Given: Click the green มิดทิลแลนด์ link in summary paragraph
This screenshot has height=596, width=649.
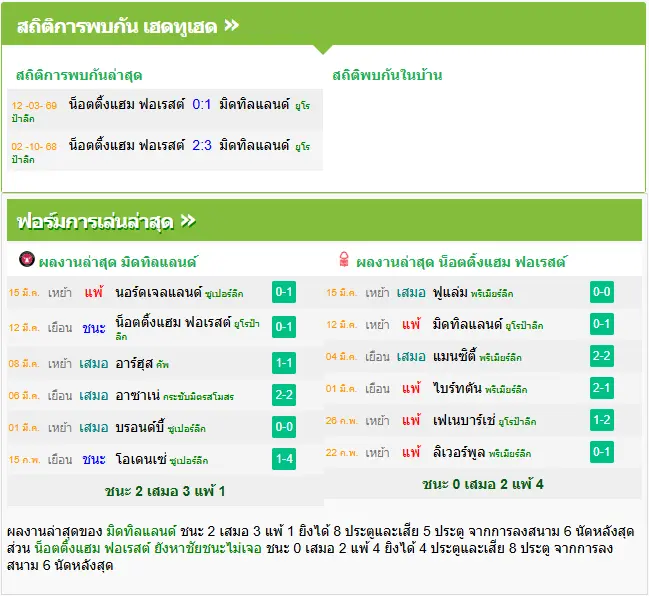Looking at the screenshot, I should tap(141, 531).
